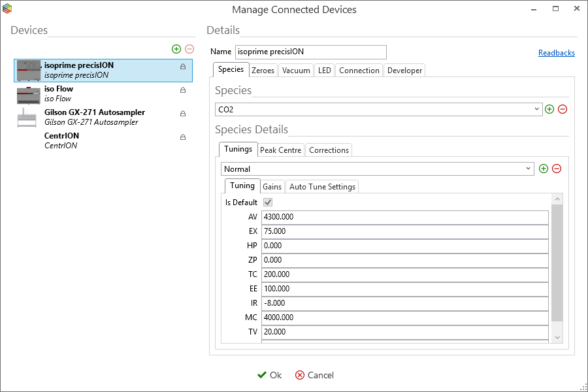Expand the Normal tuning dropdown

(528, 169)
